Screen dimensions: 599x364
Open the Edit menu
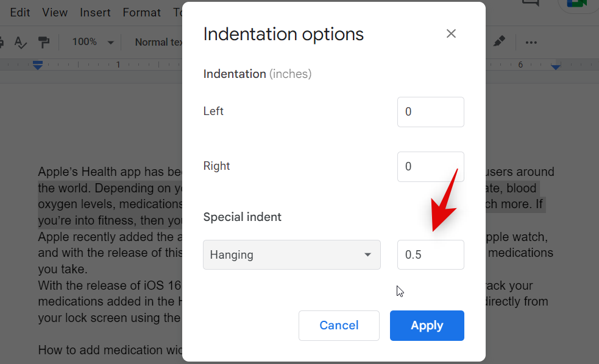point(20,12)
